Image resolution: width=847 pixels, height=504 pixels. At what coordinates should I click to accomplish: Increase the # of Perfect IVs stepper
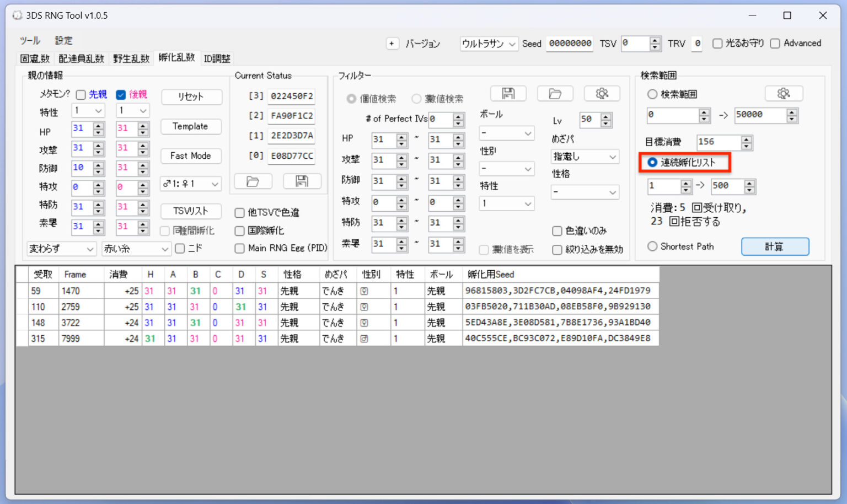[x=458, y=116]
